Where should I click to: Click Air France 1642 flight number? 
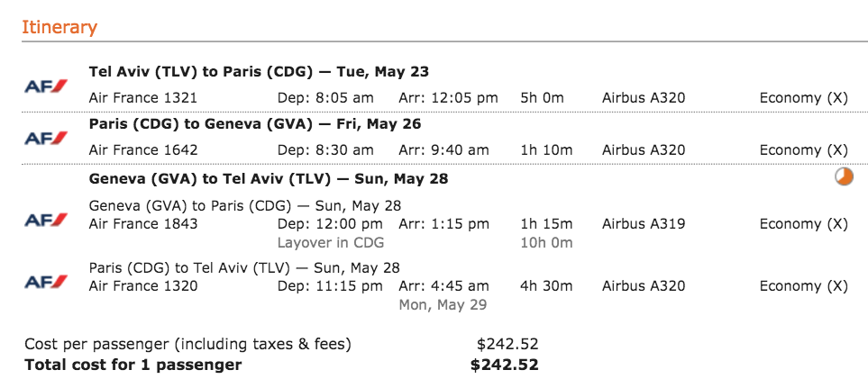(x=142, y=149)
